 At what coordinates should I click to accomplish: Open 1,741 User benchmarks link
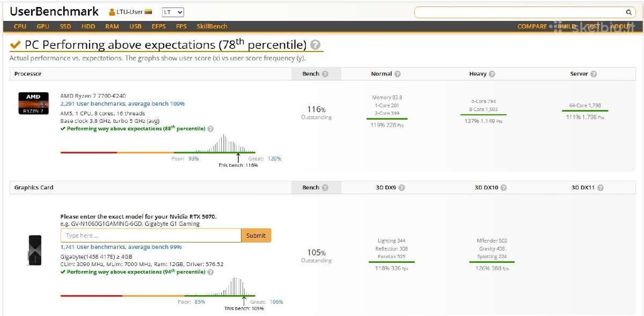(x=121, y=247)
